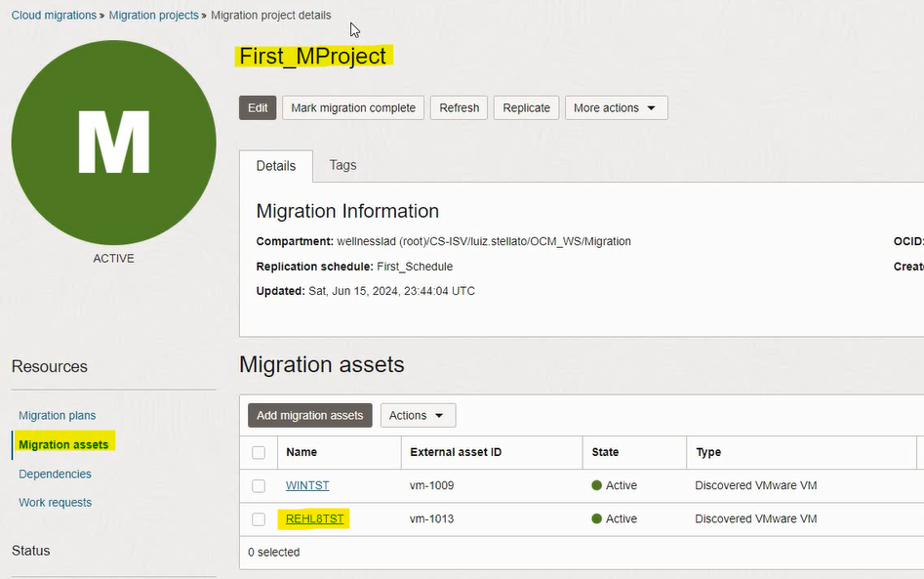Expand the More actions dropdown

616,107
